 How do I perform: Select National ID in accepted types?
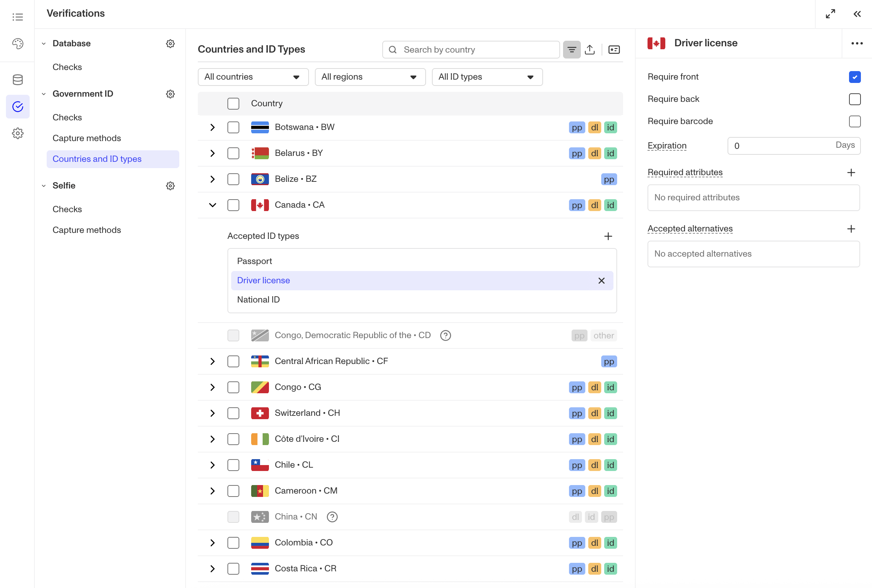(x=259, y=300)
